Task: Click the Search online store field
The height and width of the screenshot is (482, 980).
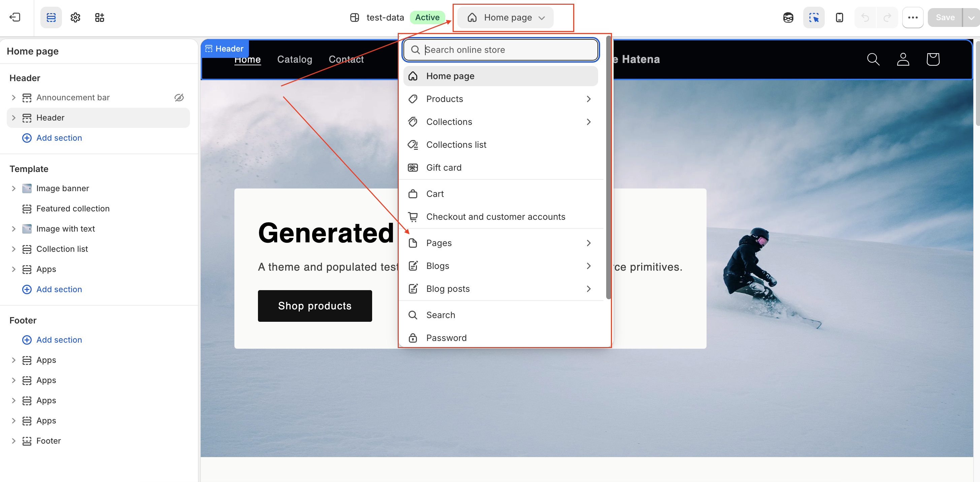Action: click(501, 50)
